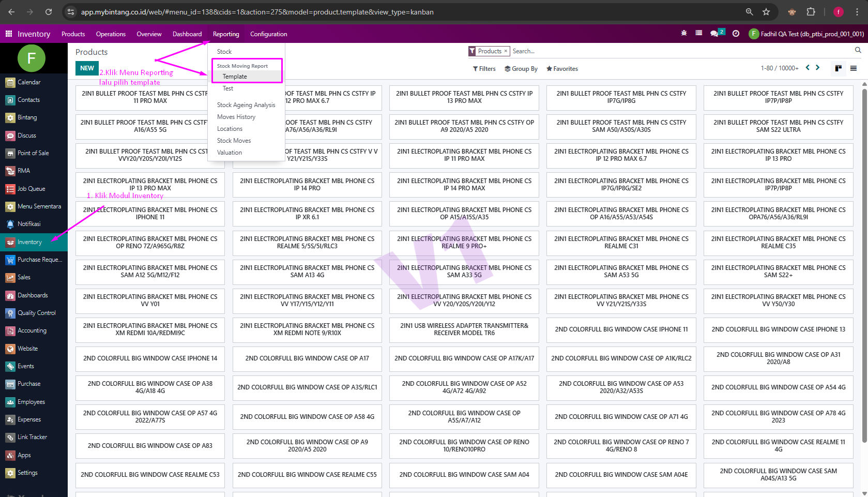Switch to list view
Image resolution: width=868 pixels, height=497 pixels.
click(x=854, y=68)
